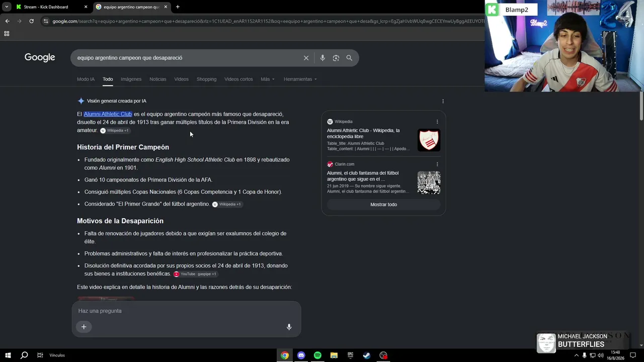Expand the Chrome tab search dropdown

(7, 7)
